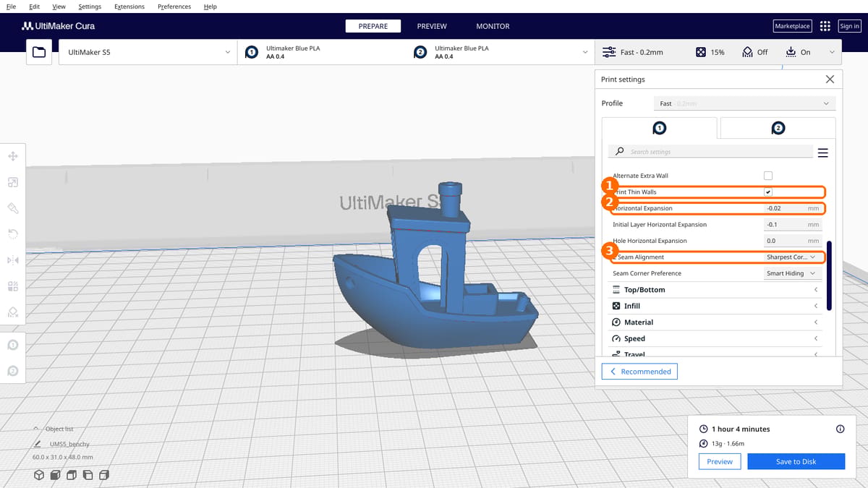Click the print time info icon
This screenshot has height=488, width=868.
840,429
